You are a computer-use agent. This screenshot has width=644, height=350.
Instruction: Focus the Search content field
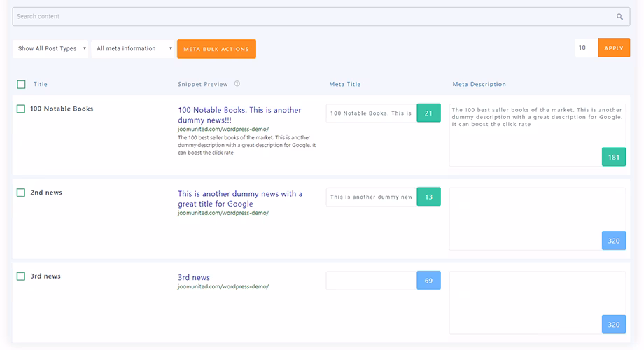(x=311, y=17)
